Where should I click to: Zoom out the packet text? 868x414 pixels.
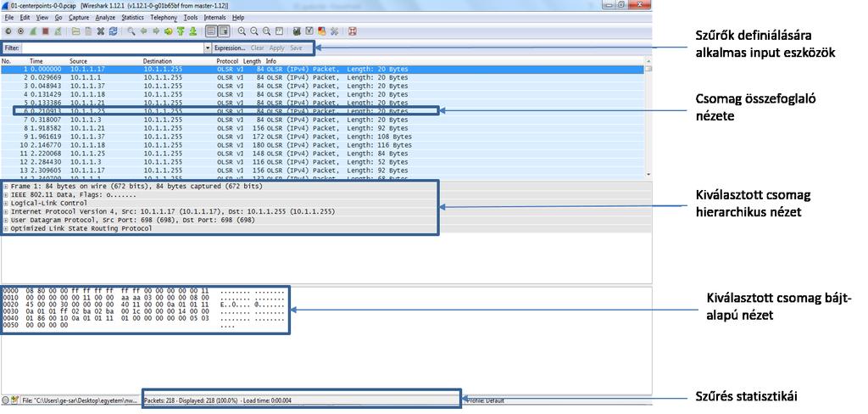(x=254, y=31)
